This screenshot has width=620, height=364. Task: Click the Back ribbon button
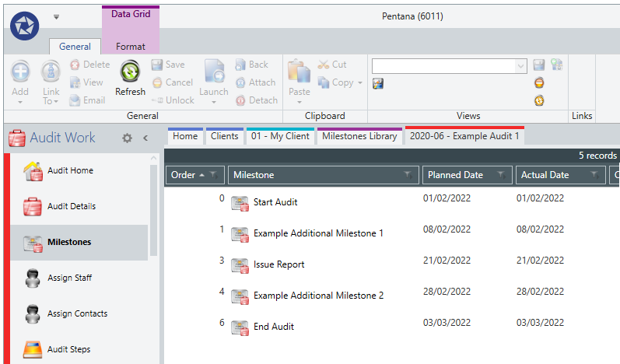251,65
